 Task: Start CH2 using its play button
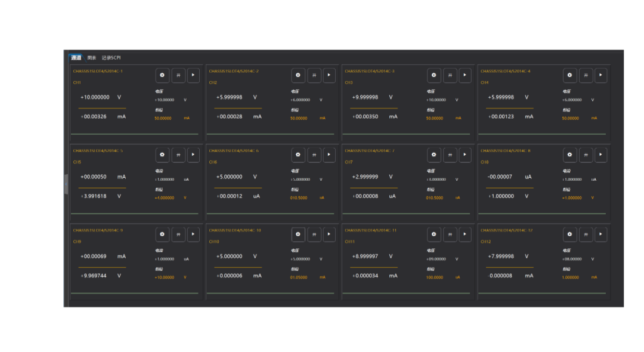tap(329, 75)
